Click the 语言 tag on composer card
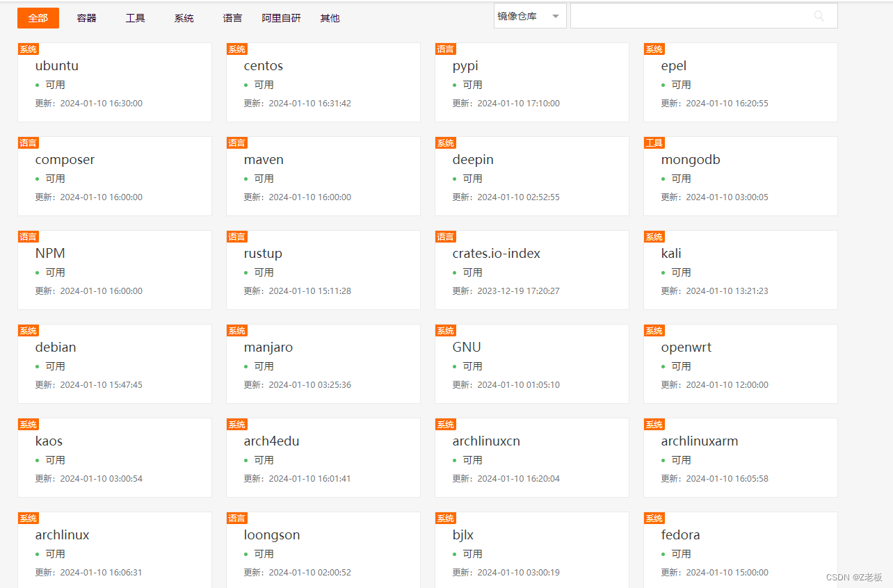Image resolution: width=893 pixels, height=588 pixels. coord(29,142)
